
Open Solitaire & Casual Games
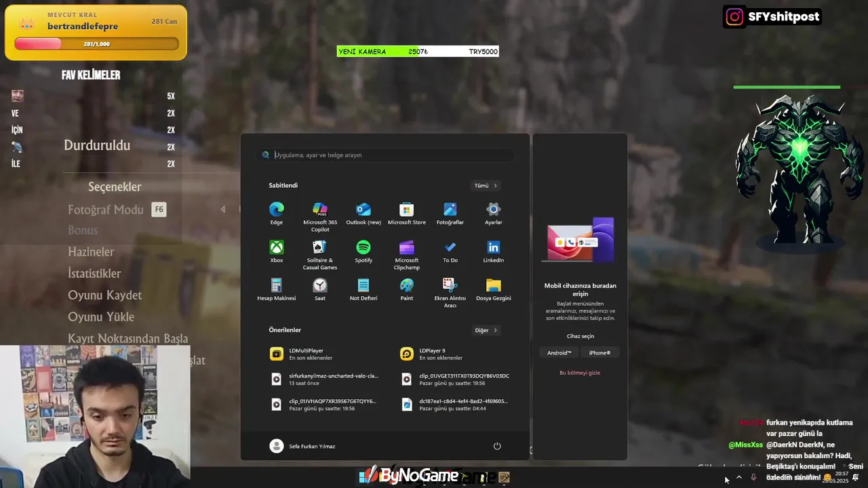point(320,255)
